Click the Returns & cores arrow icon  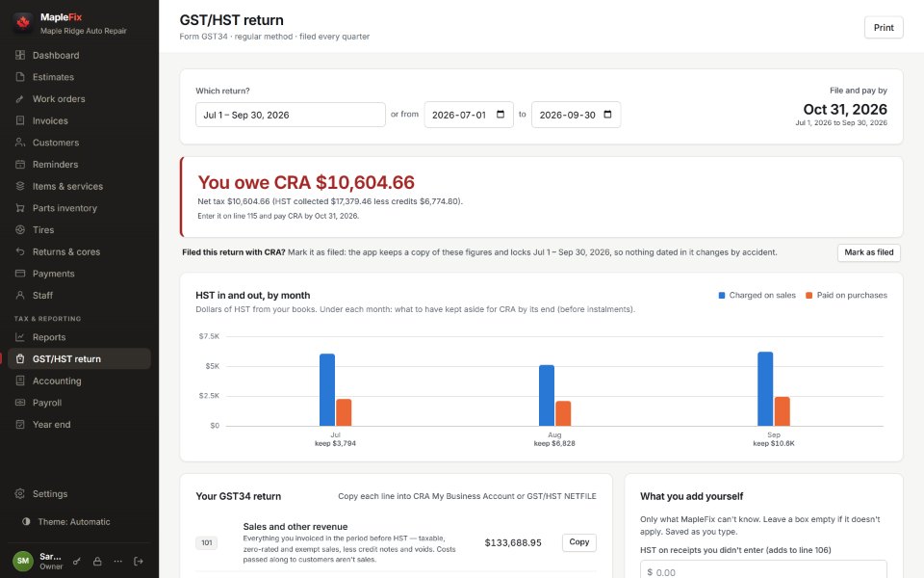click(x=20, y=251)
